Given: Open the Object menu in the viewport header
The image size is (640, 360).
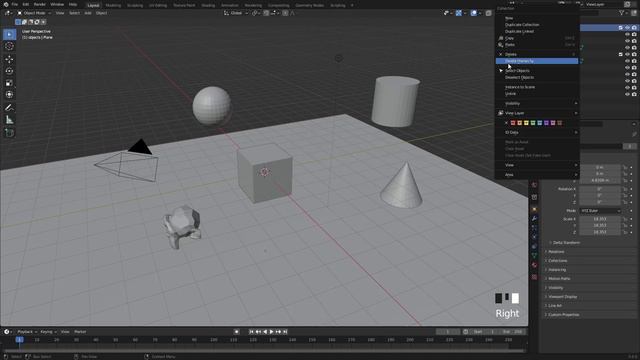Looking at the screenshot, I should [101, 13].
